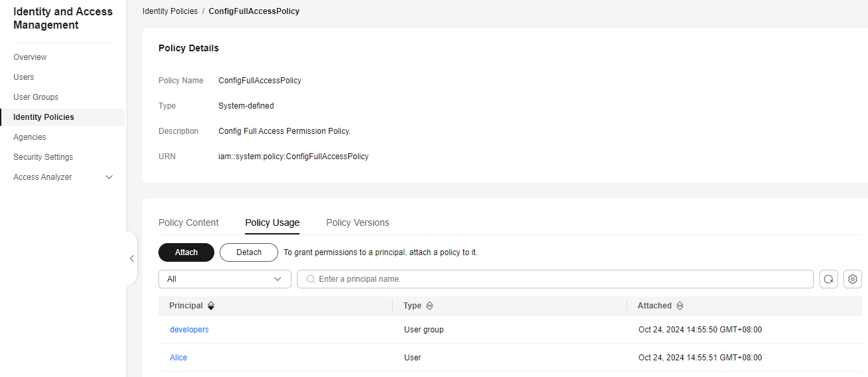The image size is (868, 377).
Task: Open the Alice user link
Action: click(178, 358)
